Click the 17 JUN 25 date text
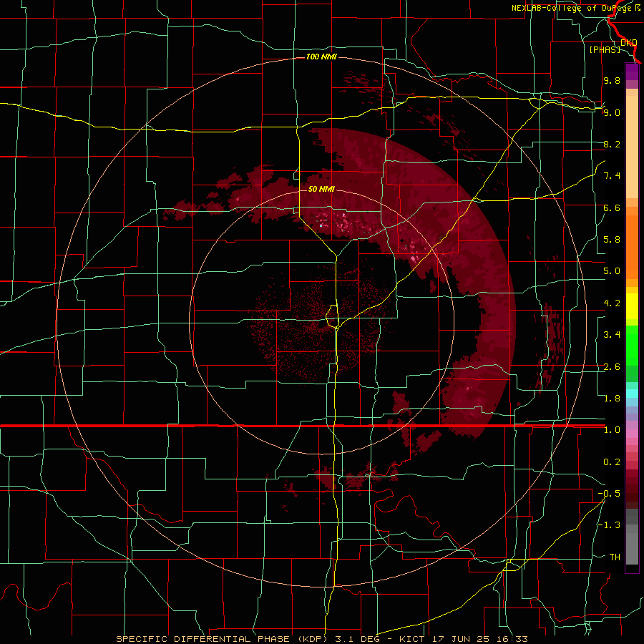644x644 pixels. [x=460, y=639]
